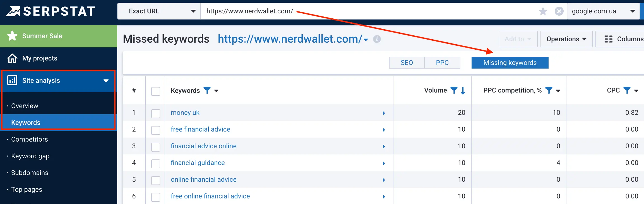Open the Volume column filter icon
Viewport: 644px width, 204px height.
coord(454,90)
